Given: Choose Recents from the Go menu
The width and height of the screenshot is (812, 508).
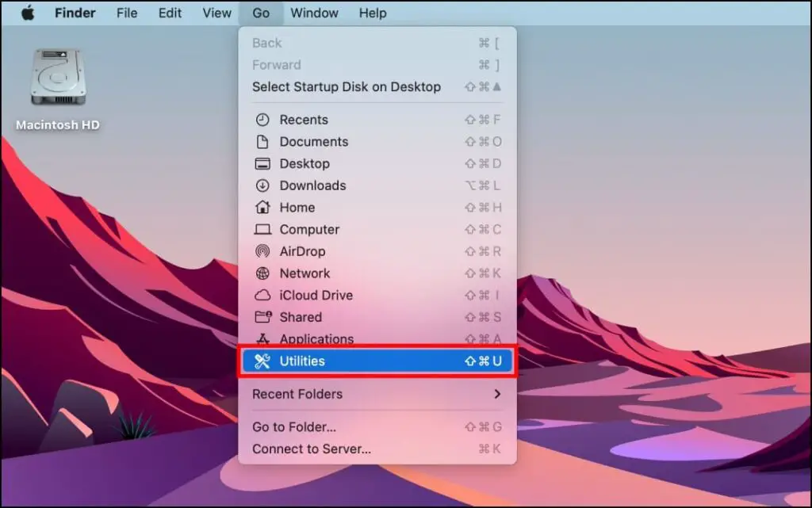Looking at the screenshot, I should 377,120.
